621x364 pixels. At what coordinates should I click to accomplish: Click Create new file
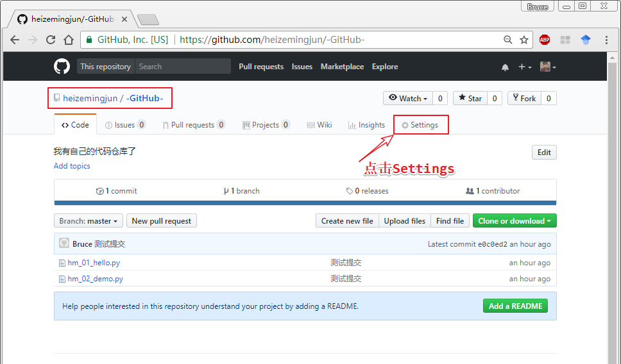347,221
